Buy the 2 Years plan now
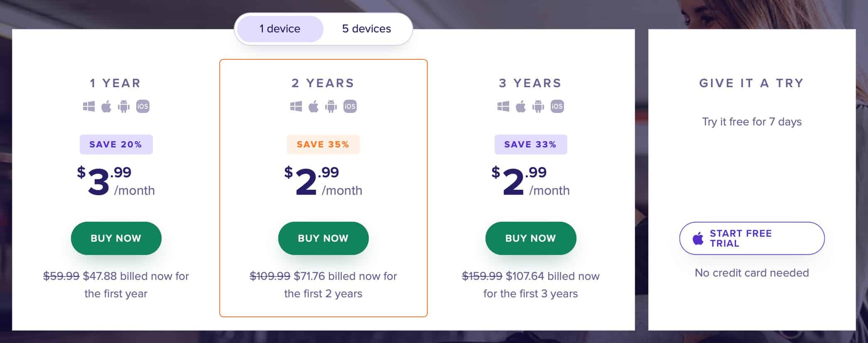This screenshot has width=868, height=343. (323, 238)
